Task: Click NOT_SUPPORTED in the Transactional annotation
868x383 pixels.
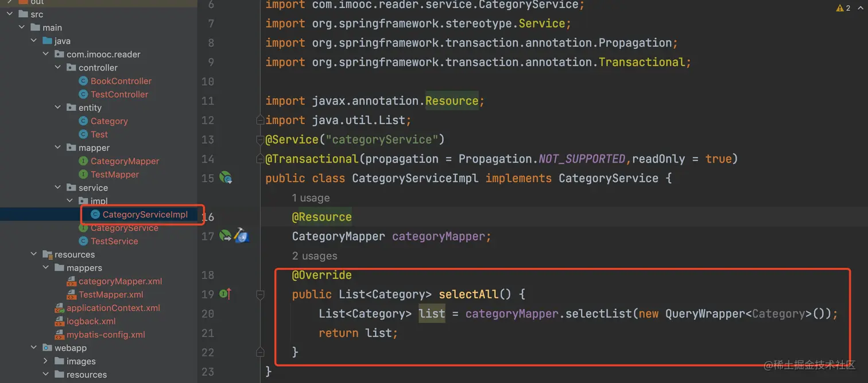Action: (x=582, y=159)
